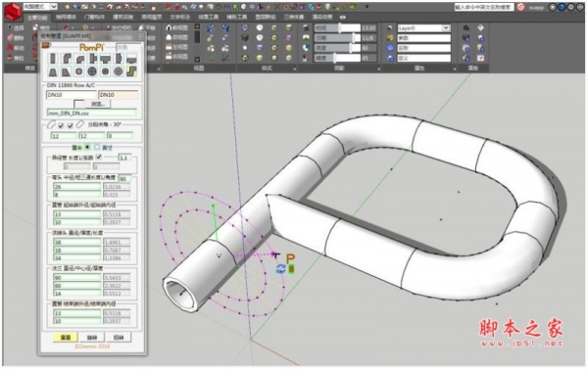The width and height of the screenshot is (588, 369).
Task: Open the quick access toolbar overflow arrow
Action: (x=367, y=7)
